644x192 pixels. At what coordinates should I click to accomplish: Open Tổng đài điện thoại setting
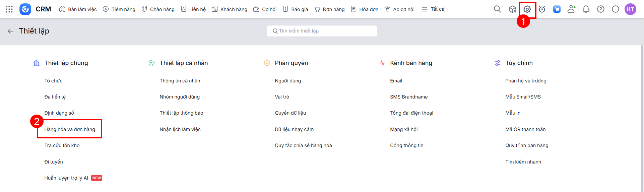pos(411,113)
